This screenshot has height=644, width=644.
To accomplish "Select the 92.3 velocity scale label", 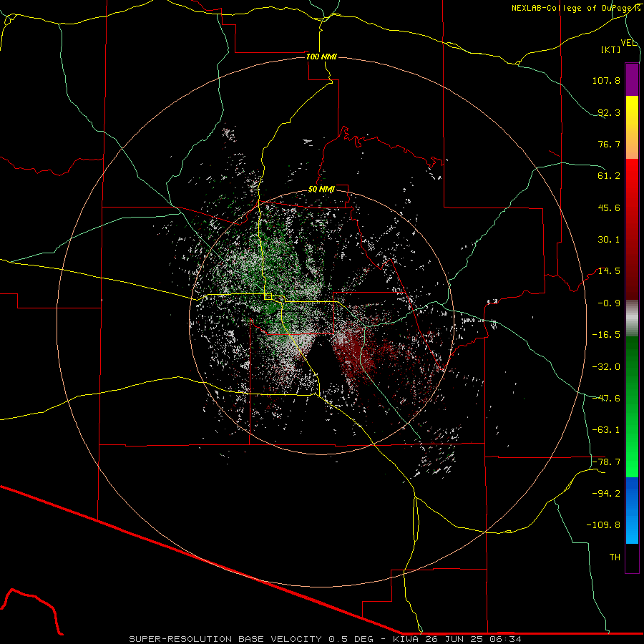I will [x=609, y=112].
